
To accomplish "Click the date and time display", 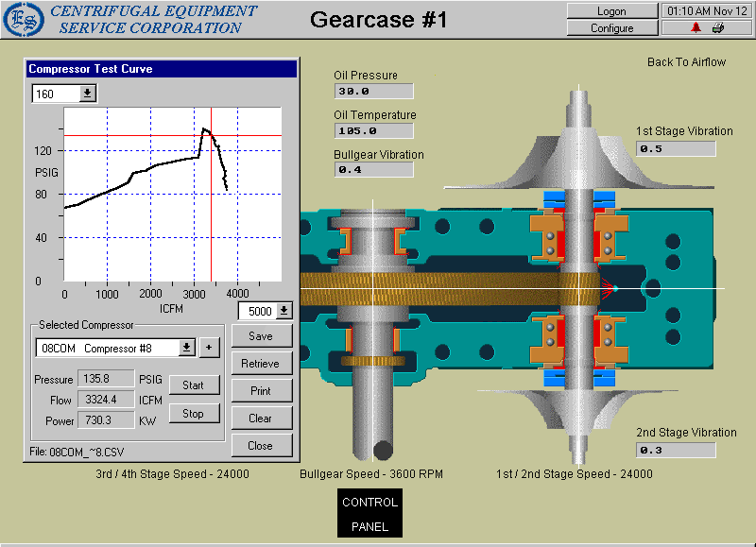I will pyautogui.click(x=707, y=11).
